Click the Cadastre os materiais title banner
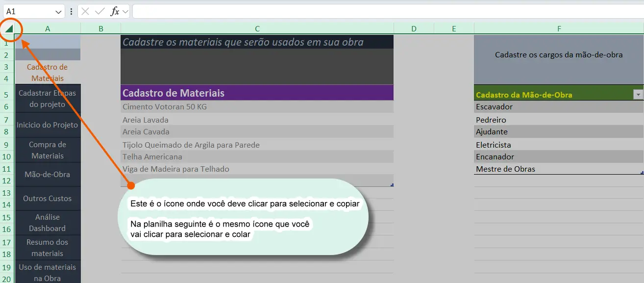 257,42
